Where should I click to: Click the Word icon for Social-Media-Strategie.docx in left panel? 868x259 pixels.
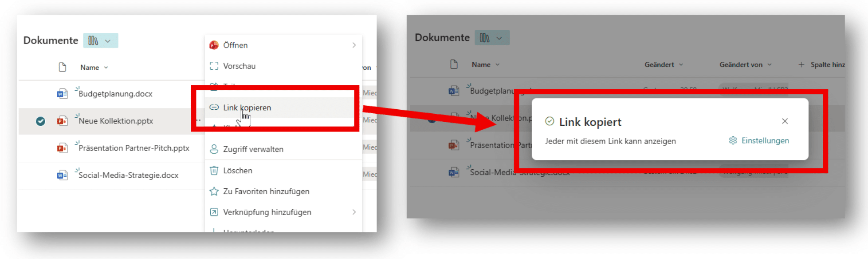coord(62,175)
